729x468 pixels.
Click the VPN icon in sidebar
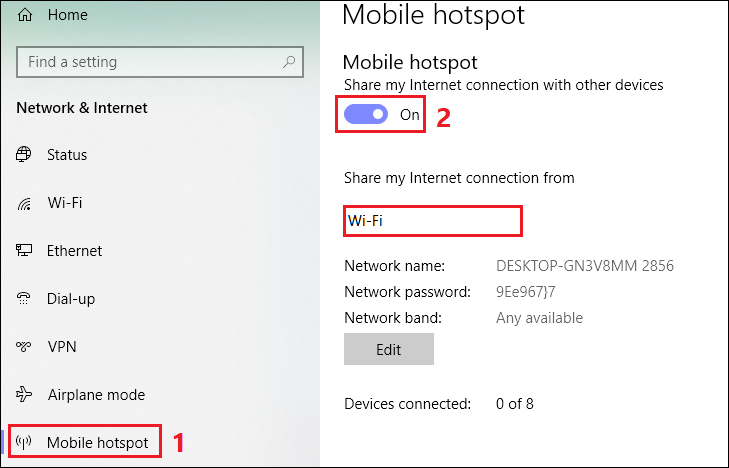24,346
